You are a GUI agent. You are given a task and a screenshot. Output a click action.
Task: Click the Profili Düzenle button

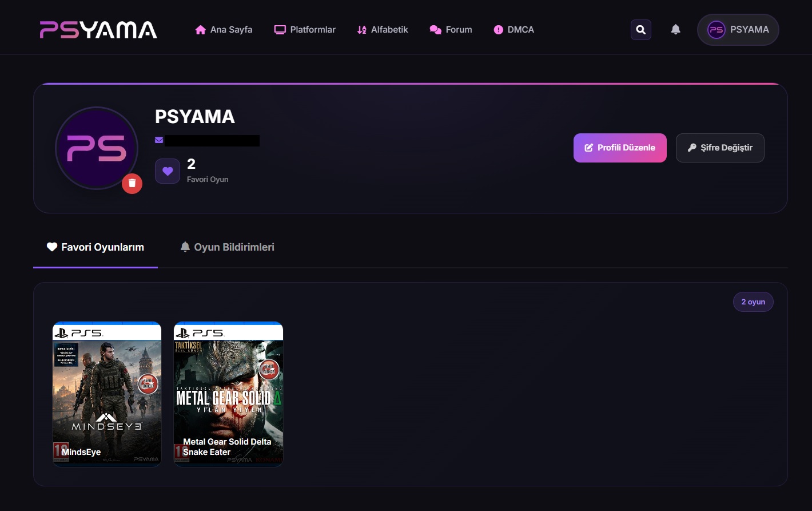click(x=620, y=148)
